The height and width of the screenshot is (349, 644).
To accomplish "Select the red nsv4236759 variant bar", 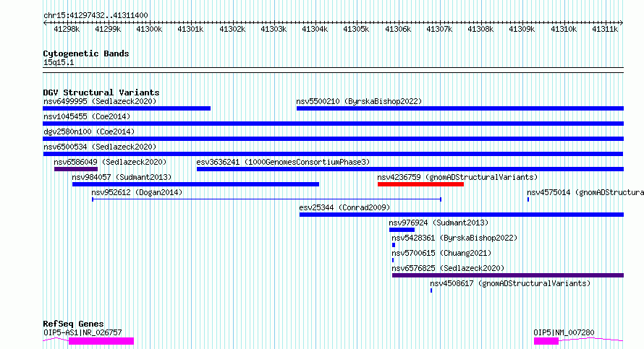I will 420,184.
